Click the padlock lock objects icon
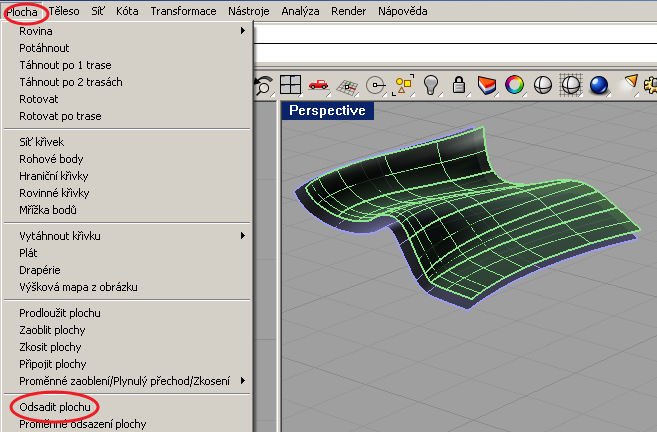657x432 pixels. (x=459, y=85)
